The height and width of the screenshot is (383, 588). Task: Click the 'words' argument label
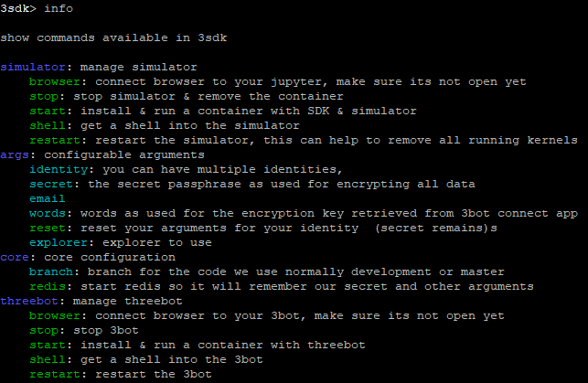(48, 213)
